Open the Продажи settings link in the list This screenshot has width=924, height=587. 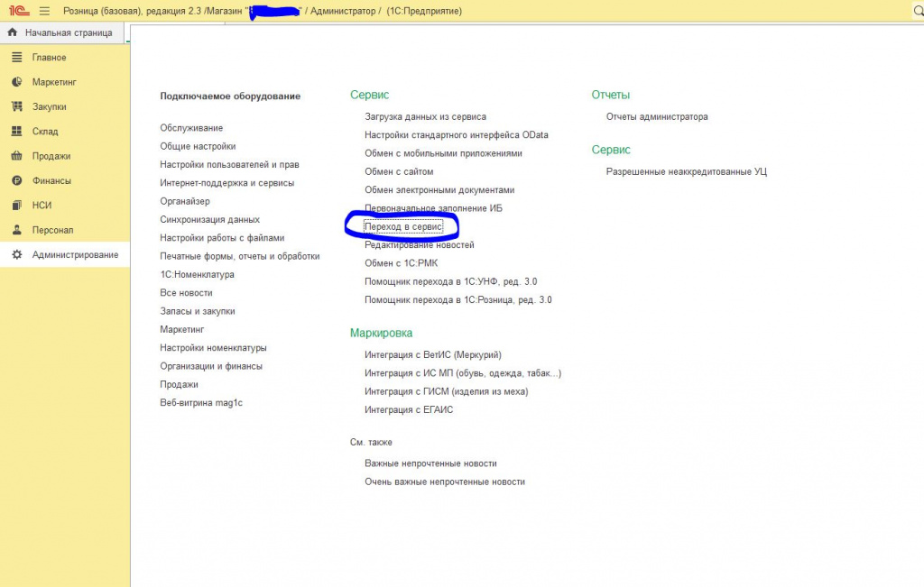179,384
